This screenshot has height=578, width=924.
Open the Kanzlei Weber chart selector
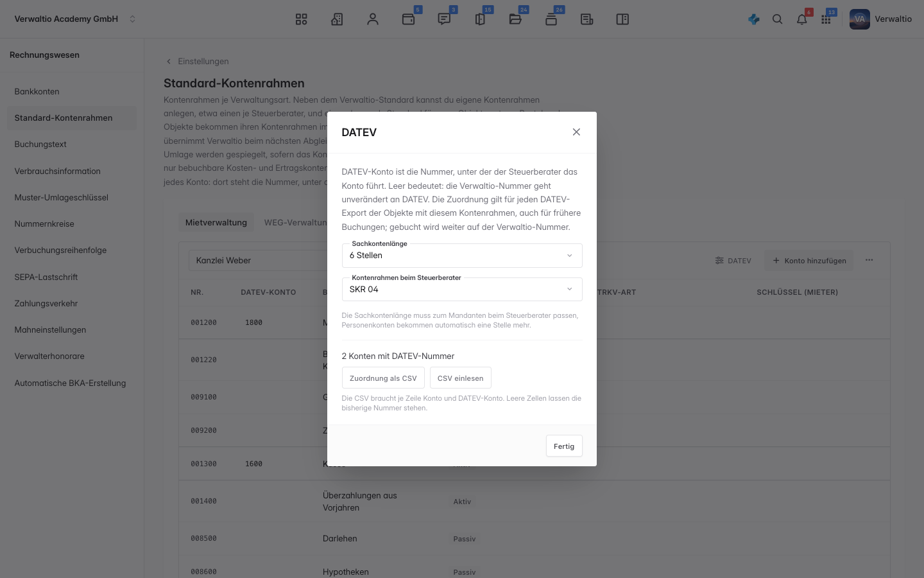click(258, 260)
